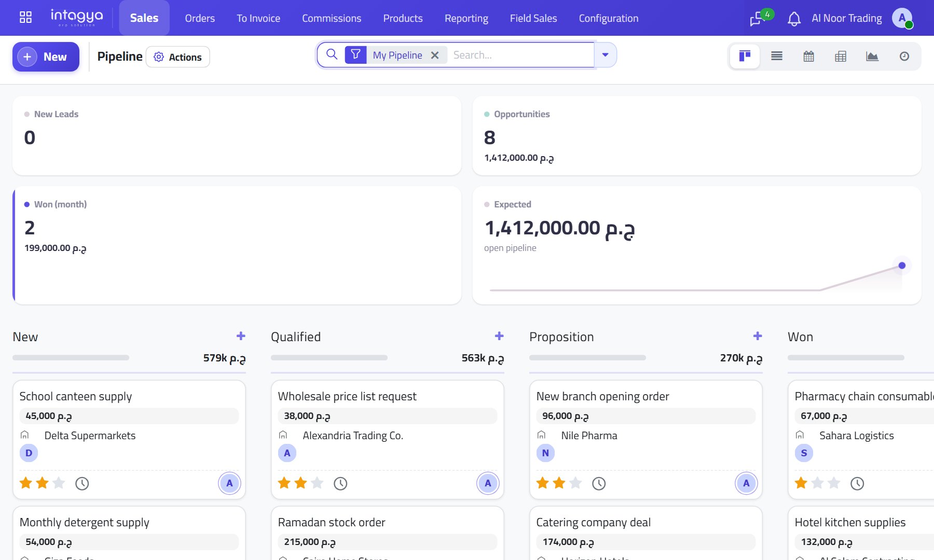The image size is (934, 560).
Task: Set third priority star on School canteen supply
Action: (x=59, y=483)
